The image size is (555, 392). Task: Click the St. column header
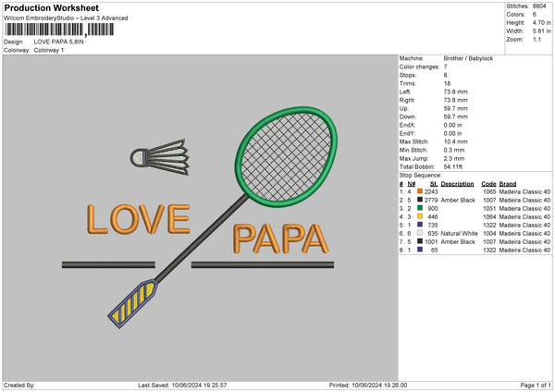434,184
